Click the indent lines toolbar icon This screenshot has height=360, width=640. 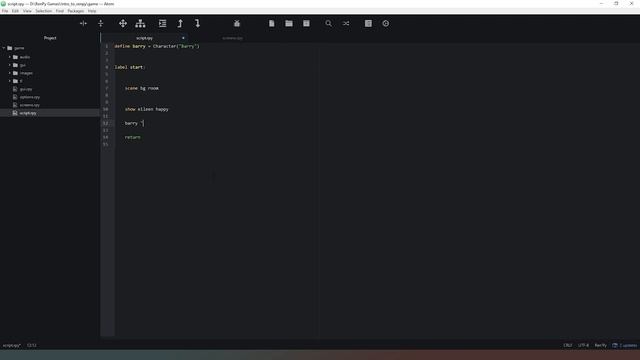(162, 24)
